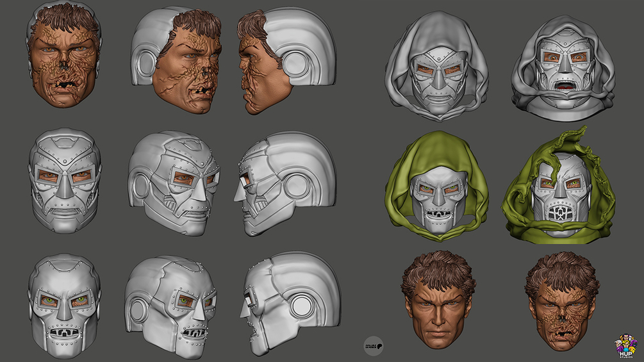Select grille-mouth mask three-quarter view
Image resolution: width=644 pixels, height=362 pixels.
171,307
